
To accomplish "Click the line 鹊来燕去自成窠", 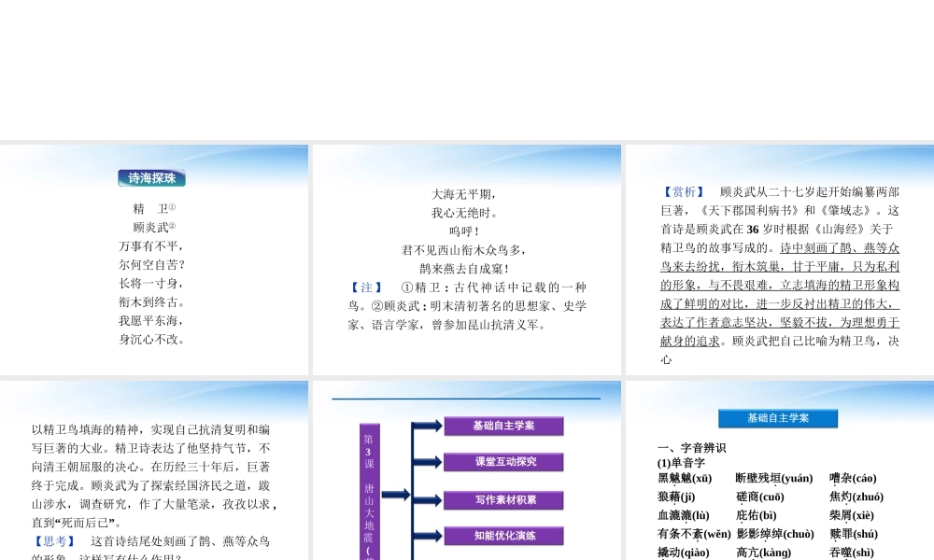I will (464, 269).
